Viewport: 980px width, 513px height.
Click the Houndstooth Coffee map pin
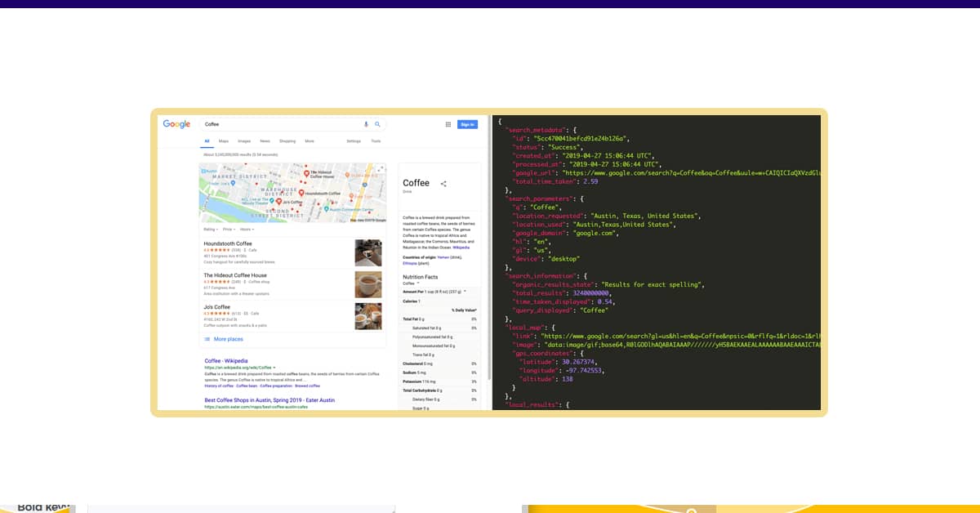coord(300,194)
